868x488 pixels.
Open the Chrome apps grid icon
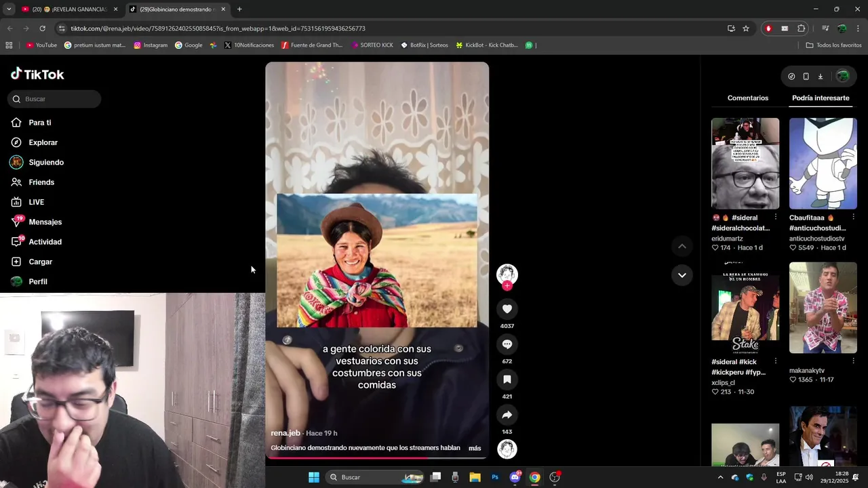pyautogui.click(x=9, y=45)
